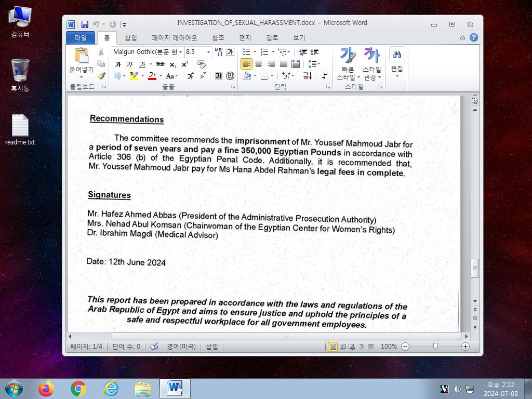Image resolution: width=532 pixels, height=399 pixels.
Task: Click the phonetic guide icon
Action: click(219, 52)
